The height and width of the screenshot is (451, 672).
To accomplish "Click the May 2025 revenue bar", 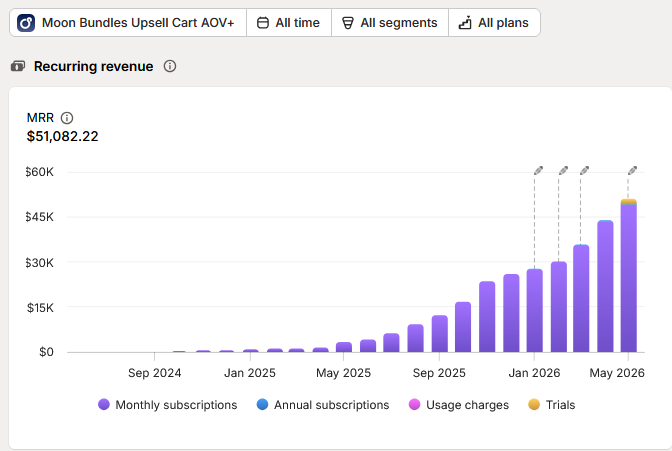I will (x=344, y=347).
